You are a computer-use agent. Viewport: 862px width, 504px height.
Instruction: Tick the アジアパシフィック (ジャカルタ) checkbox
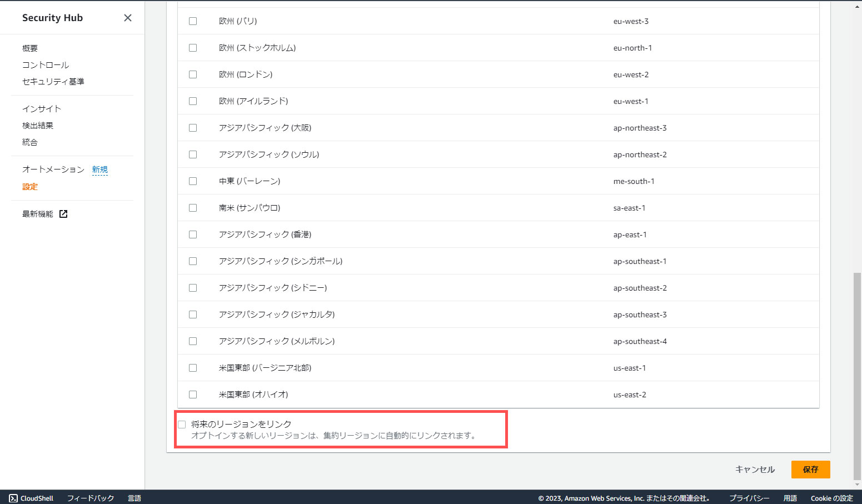[x=193, y=315]
